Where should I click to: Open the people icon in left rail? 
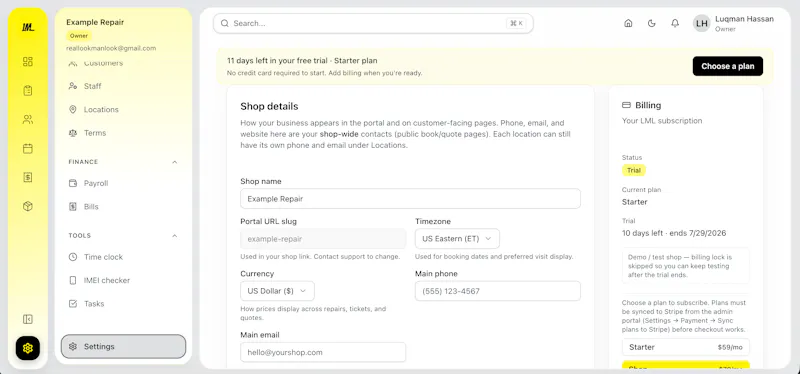(28, 120)
